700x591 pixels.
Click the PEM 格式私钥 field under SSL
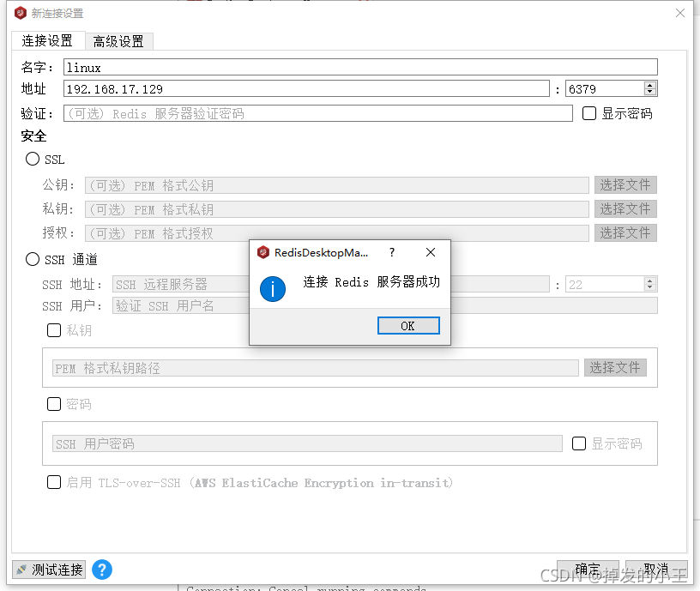point(337,209)
